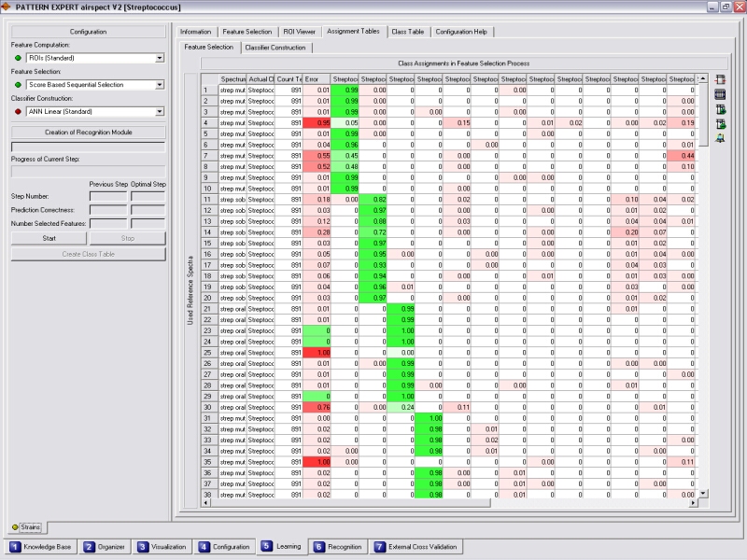747x560 pixels.
Task: Click the red Classifier Construction status indicator
Action: coord(17,111)
